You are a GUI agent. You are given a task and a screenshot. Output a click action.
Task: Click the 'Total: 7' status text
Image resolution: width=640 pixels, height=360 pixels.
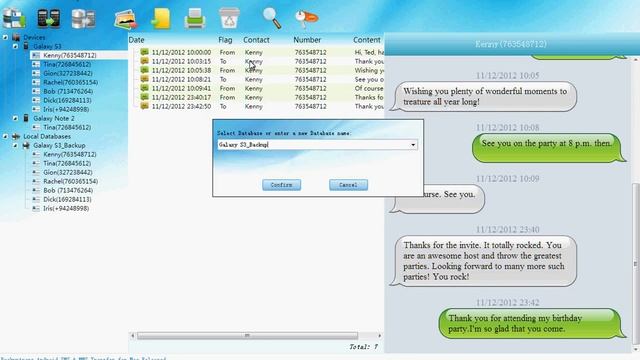363,347
